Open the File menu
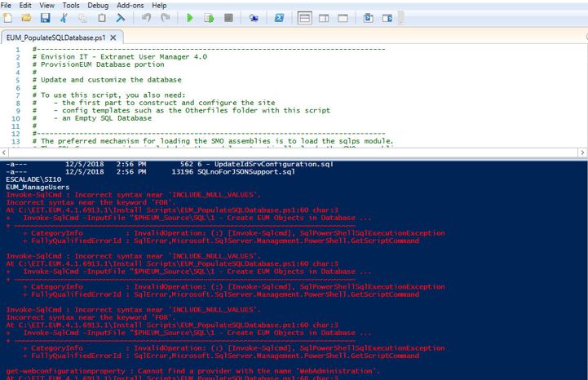 click(x=6, y=5)
